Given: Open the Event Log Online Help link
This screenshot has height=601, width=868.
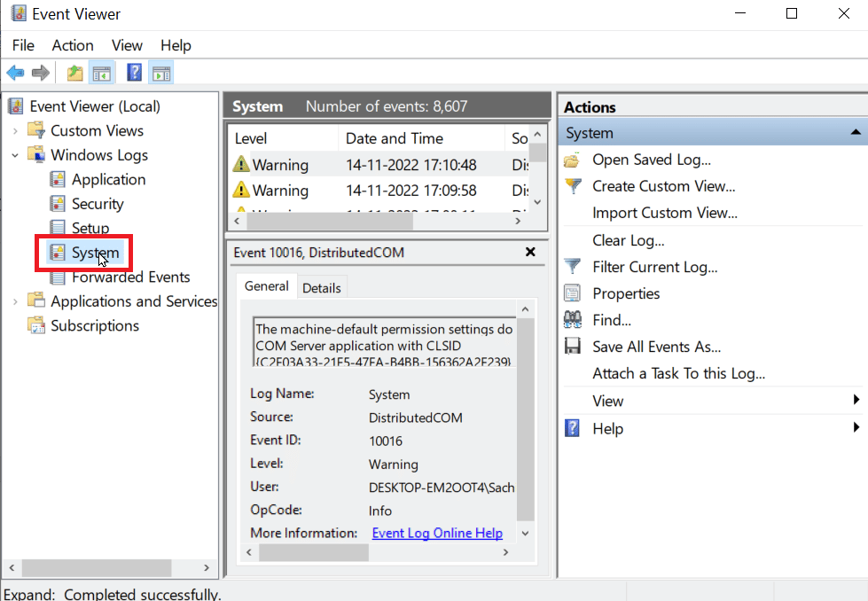Looking at the screenshot, I should coord(437,533).
